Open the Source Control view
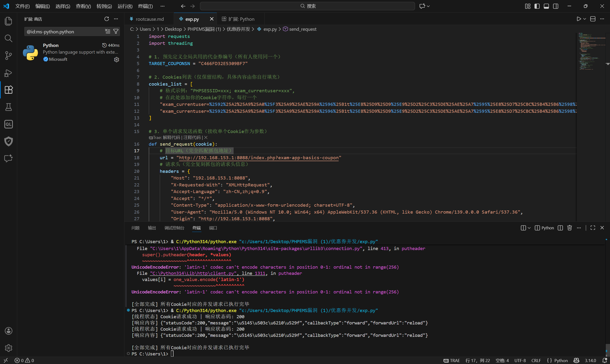The height and width of the screenshot is (364, 610). tap(8, 56)
